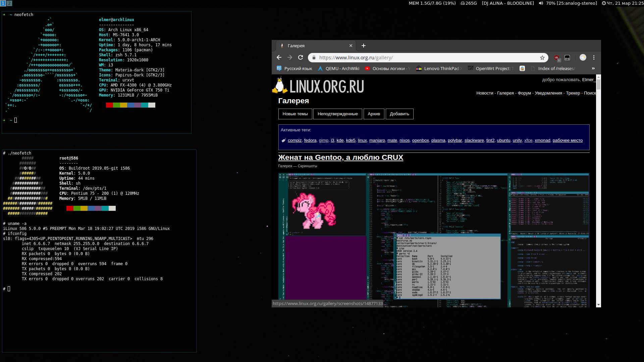
Task: Switch to i3 workspace 1
Action: point(3,3)
